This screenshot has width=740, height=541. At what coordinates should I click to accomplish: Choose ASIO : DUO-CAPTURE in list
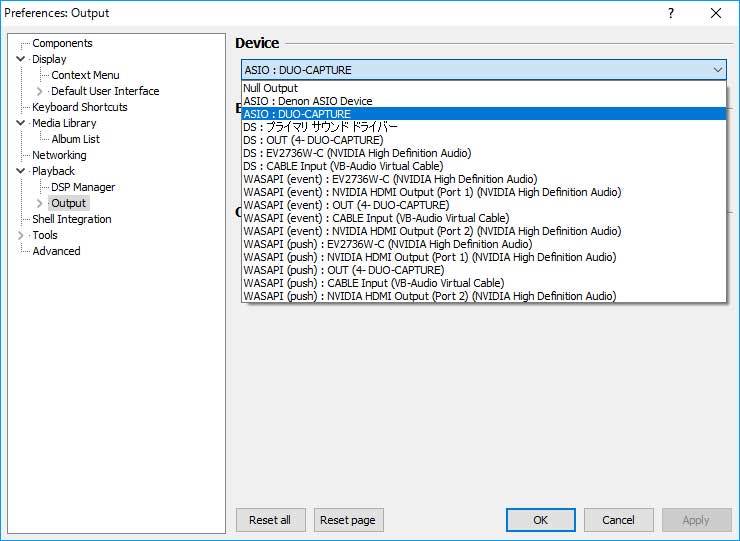click(x=484, y=114)
